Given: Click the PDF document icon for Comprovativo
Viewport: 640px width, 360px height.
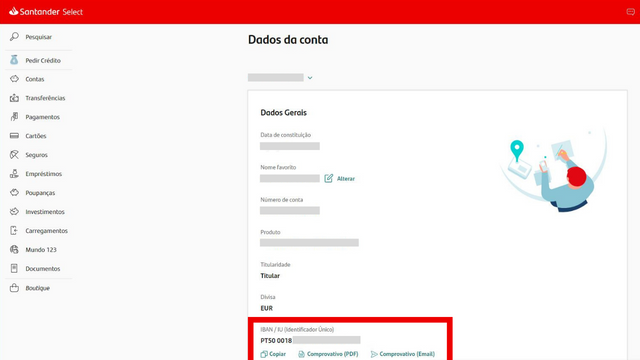Looking at the screenshot, I should (301, 354).
